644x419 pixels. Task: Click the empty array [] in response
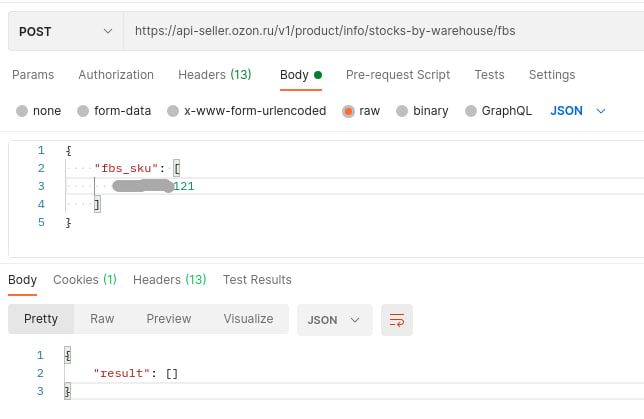pyautogui.click(x=172, y=373)
